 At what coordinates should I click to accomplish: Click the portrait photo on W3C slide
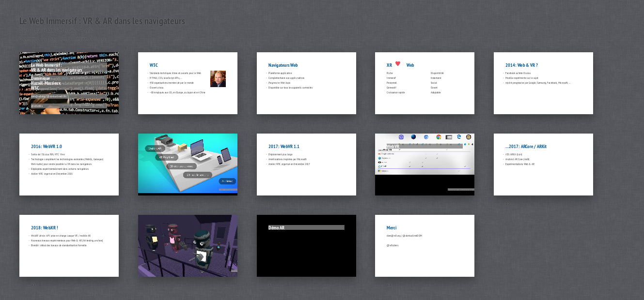(218, 79)
